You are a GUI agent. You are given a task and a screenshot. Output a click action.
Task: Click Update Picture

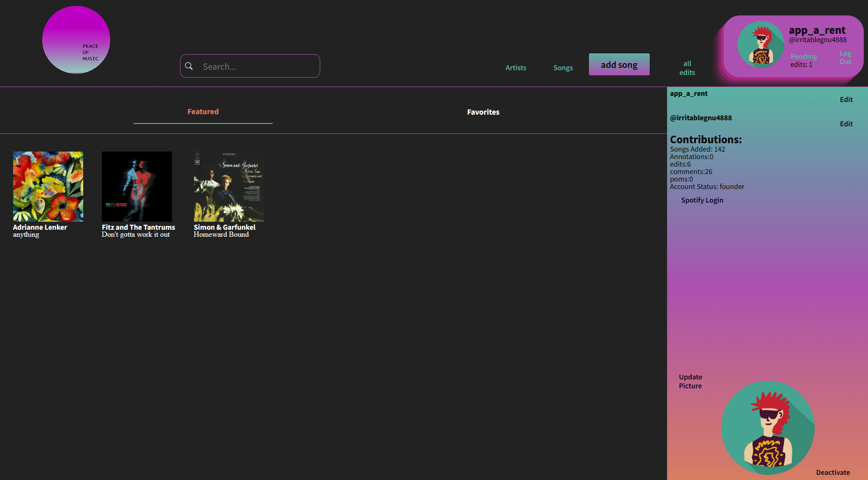pyautogui.click(x=690, y=381)
